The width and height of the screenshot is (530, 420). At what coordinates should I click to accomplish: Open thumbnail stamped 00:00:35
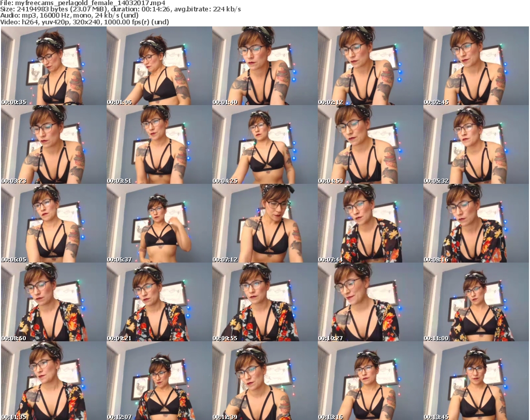54,66
